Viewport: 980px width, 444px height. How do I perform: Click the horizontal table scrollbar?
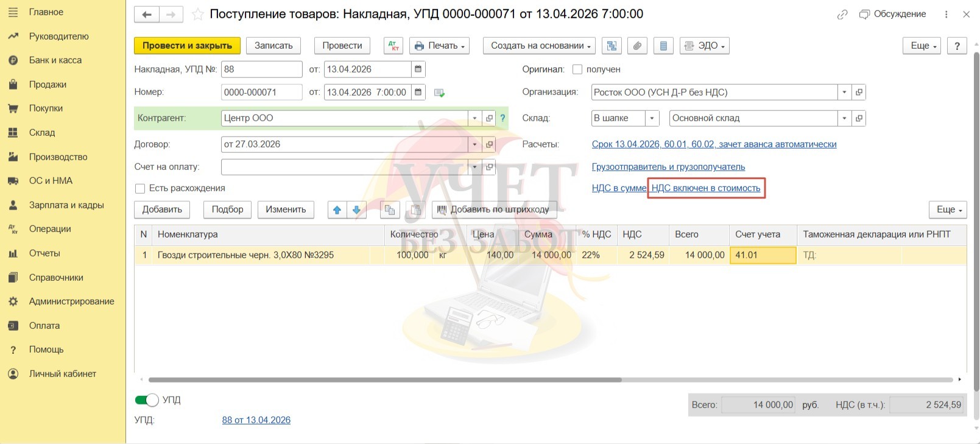(x=385, y=380)
